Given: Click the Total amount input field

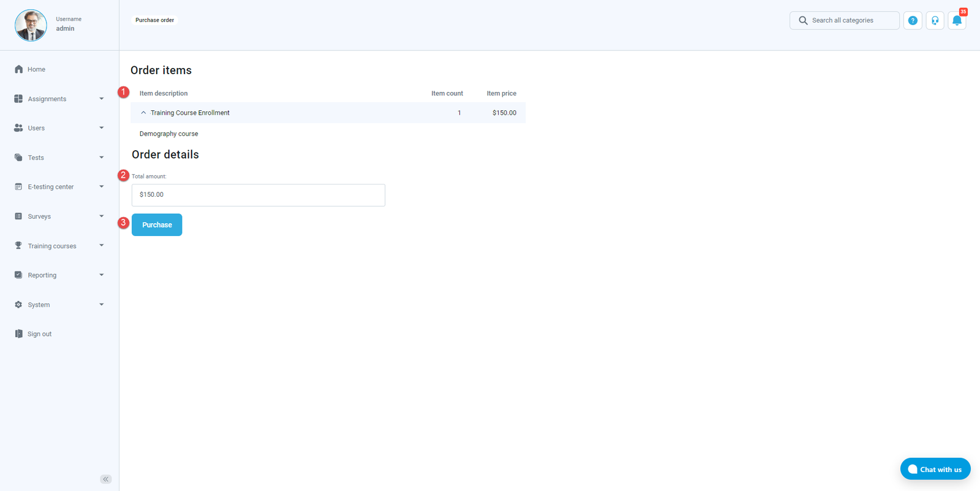Looking at the screenshot, I should 258,195.
